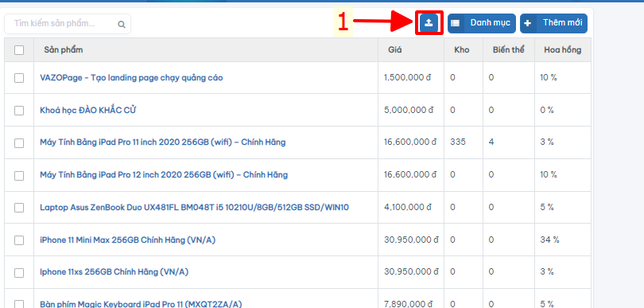
Task: Toggle the select-all checkbox in header
Action: pos(19,50)
